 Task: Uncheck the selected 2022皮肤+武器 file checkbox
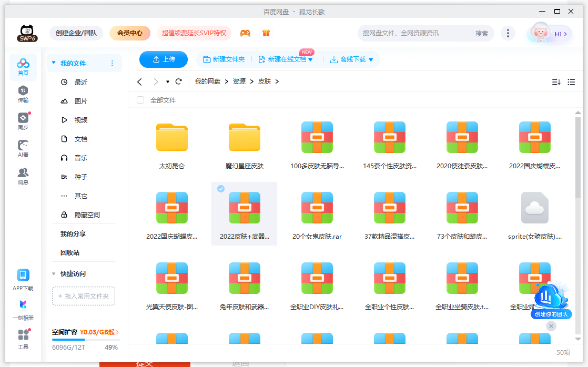pyautogui.click(x=221, y=189)
